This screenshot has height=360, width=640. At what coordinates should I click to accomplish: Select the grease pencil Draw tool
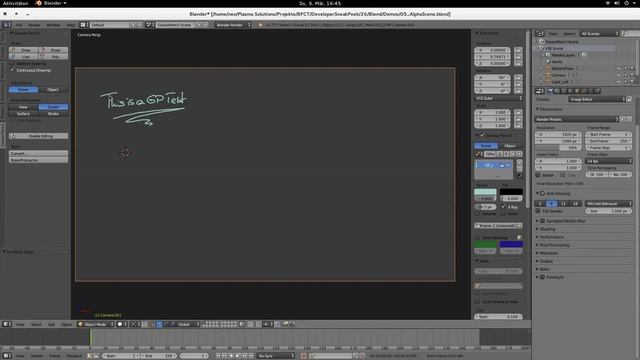click(x=24, y=50)
